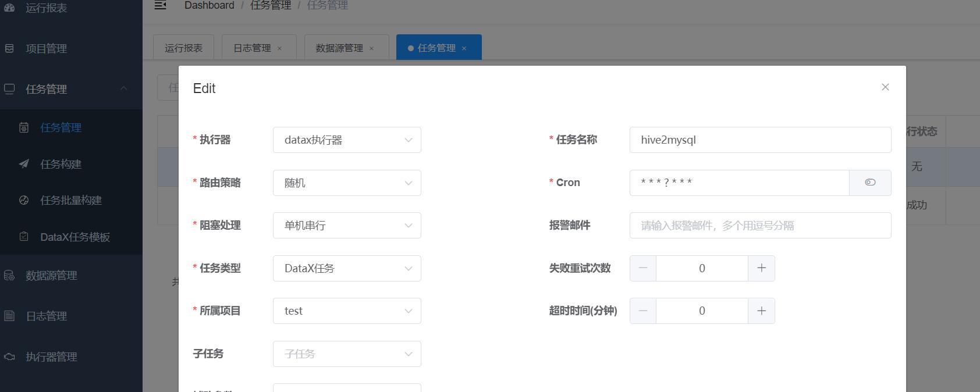Click the 任务管理 submenu calendar icon

coord(24,127)
